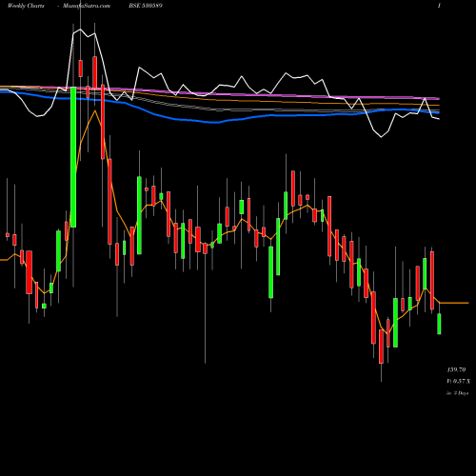476x476 pixels.
Task: Click the 'V: 0.57 X' volume text
Action: 459,381
